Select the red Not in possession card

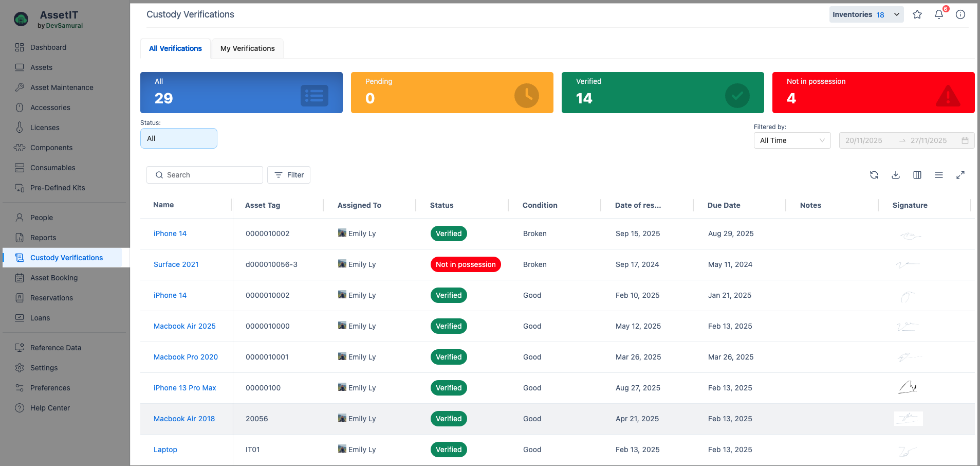873,93
